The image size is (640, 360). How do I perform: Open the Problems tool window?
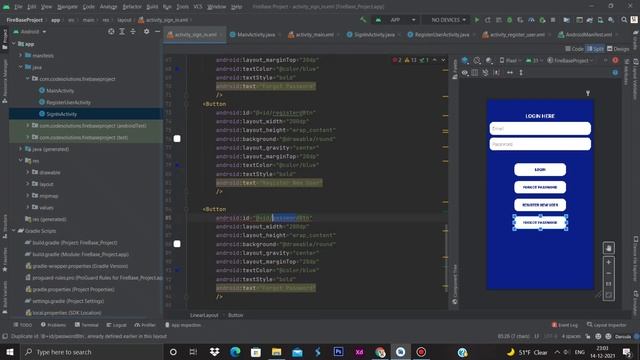coord(53,325)
